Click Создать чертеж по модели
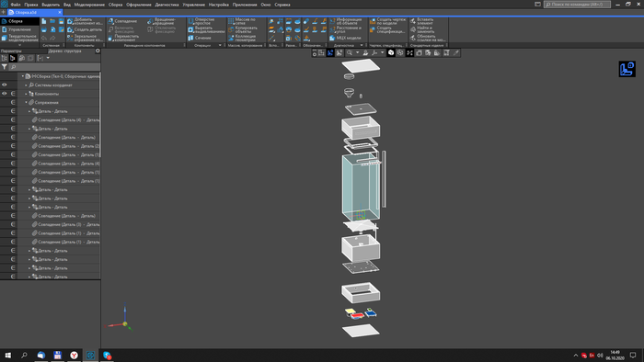Image resolution: width=644 pixels, height=362 pixels. pos(387,21)
